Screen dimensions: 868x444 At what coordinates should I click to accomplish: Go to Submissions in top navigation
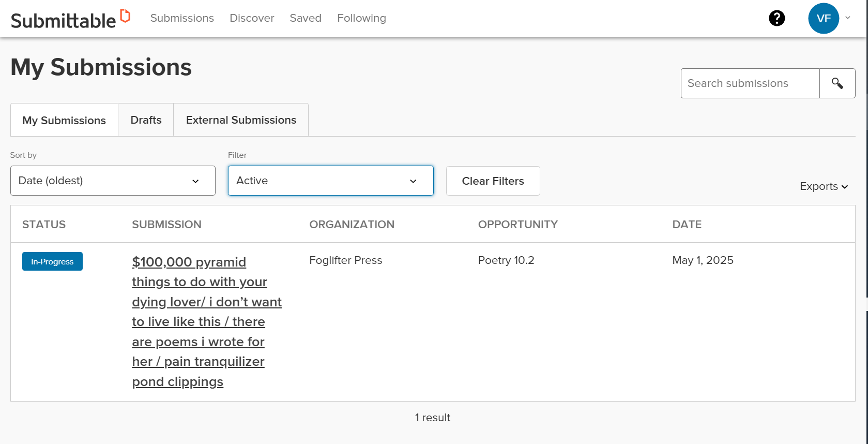(182, 18)
